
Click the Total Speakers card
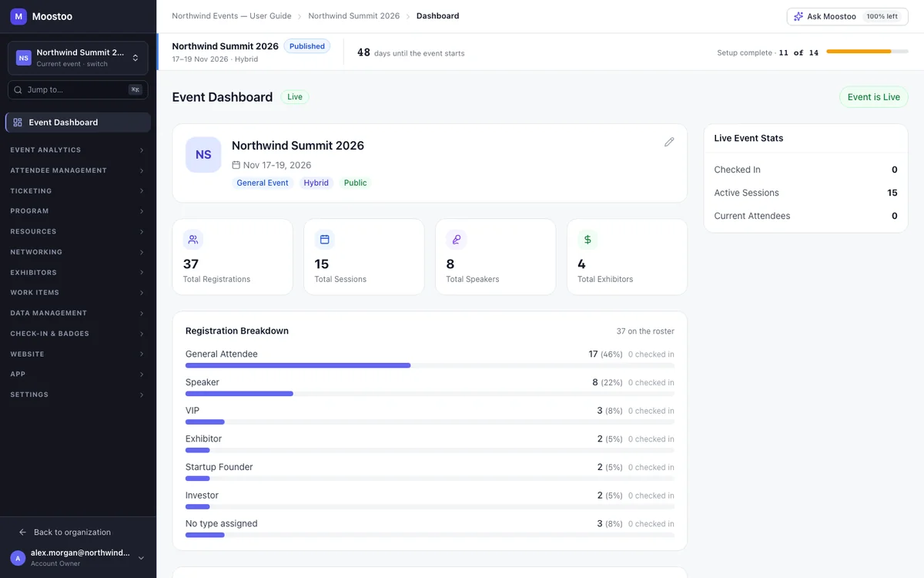pos(495,257)
